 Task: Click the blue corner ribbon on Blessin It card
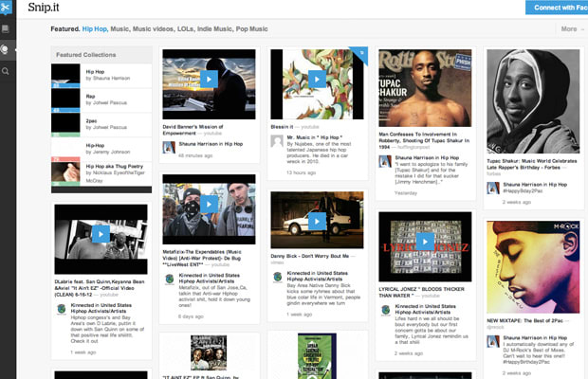point(360,54)
